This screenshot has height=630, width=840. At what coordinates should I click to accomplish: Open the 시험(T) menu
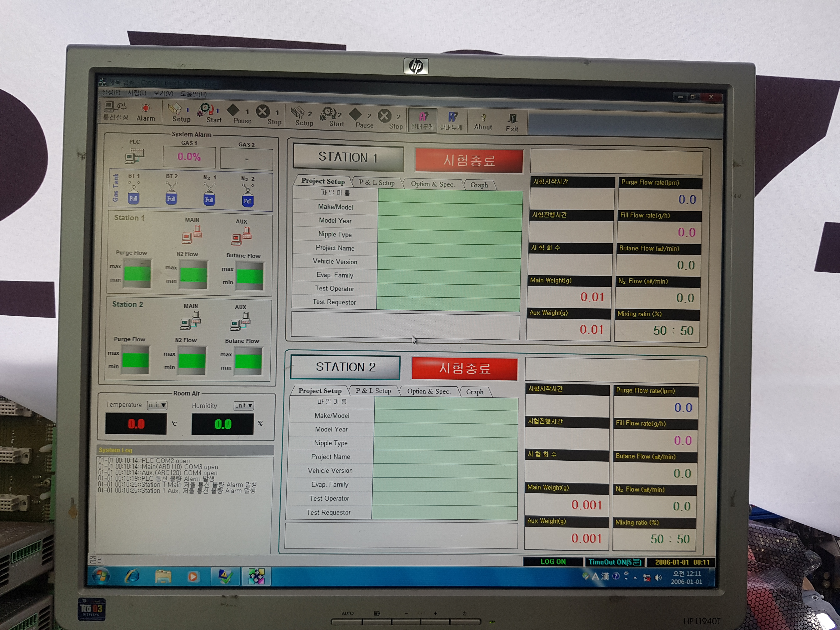[137, 93]
